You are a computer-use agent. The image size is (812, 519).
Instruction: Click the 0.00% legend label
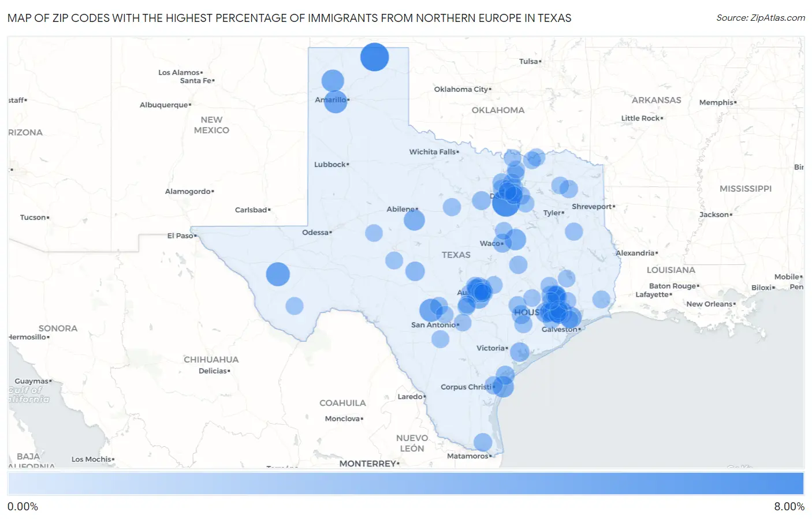[x=23, y=507]
